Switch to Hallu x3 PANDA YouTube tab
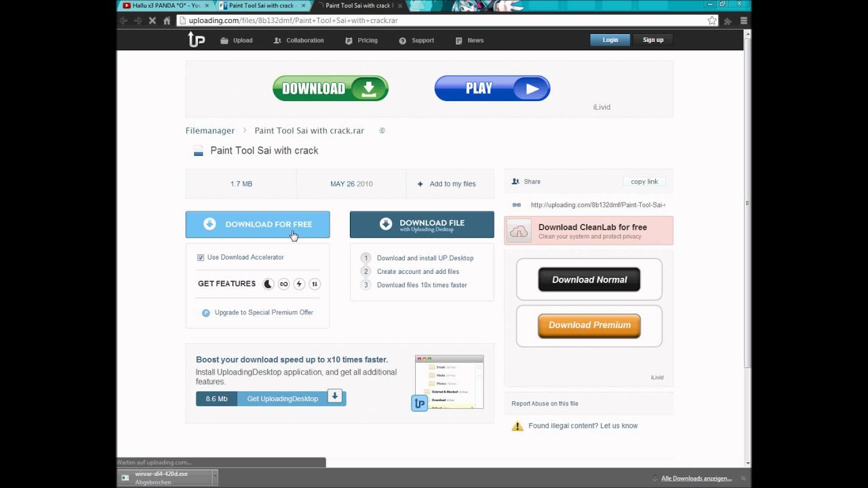Viewport: 868px width, 488px height. tap(165, 5)
